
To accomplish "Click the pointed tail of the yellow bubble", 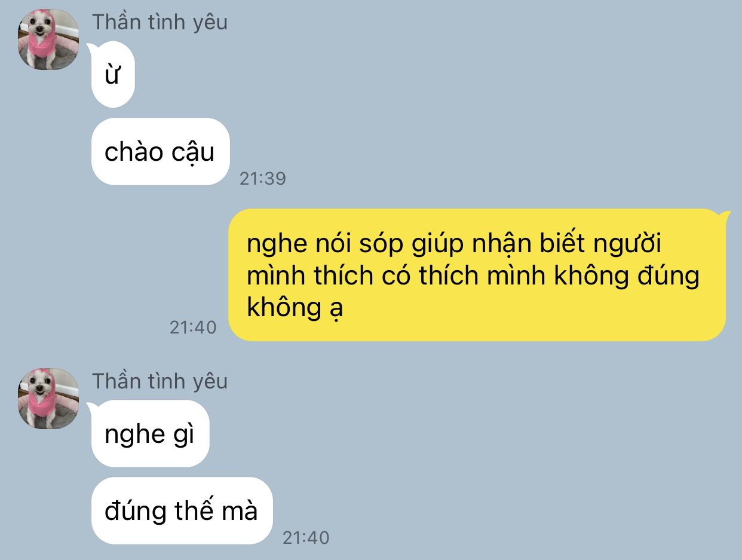I will (x=724, y=215).
